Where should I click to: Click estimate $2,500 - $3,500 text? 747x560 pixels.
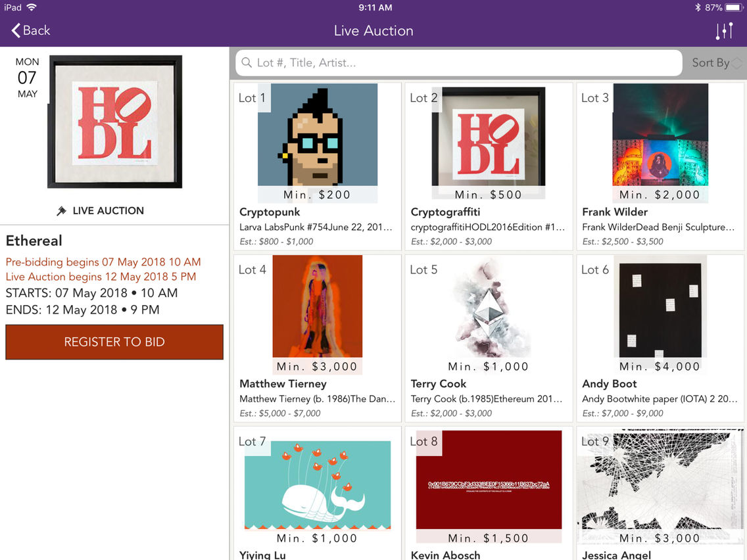pyautogui.click(x=623, y=241)
